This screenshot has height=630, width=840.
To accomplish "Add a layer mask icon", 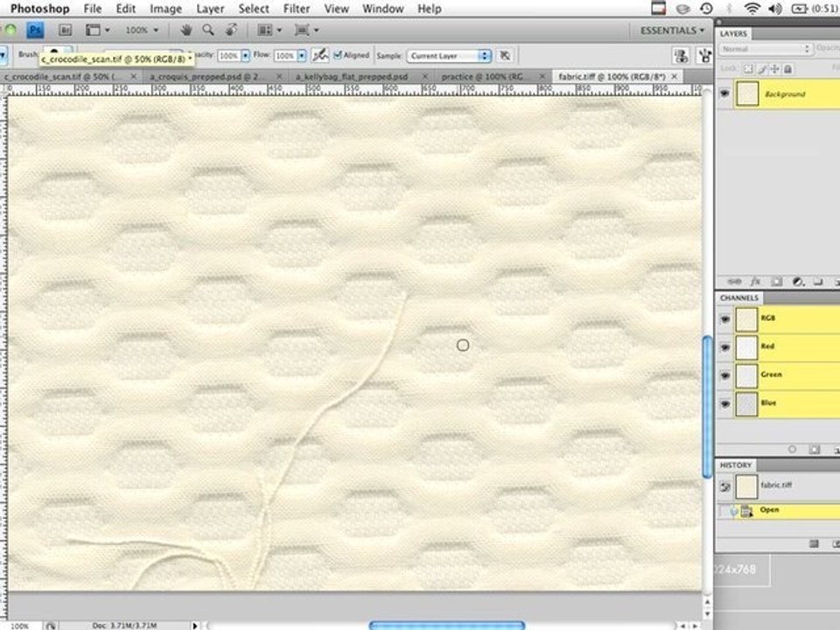I will [776, 282].
